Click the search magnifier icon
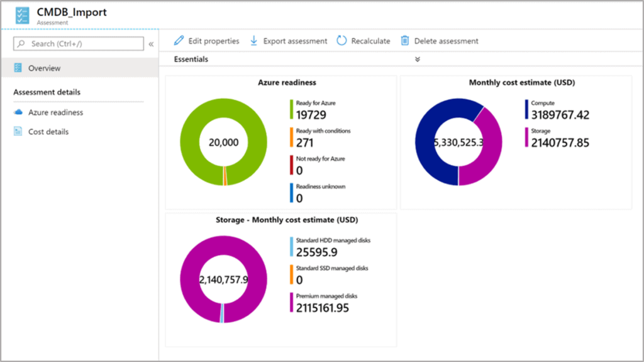644x362 pixels. 21,43
